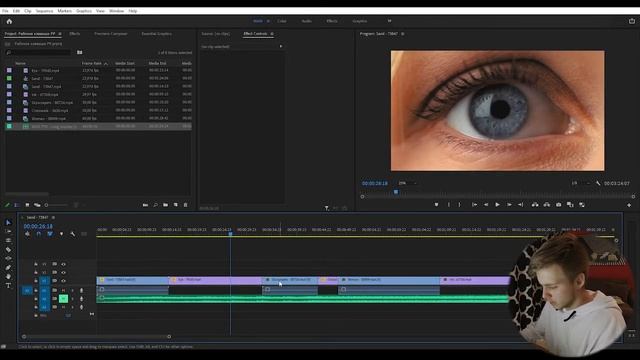640x360 pixels.
Task: Toggle V1 track output eye
Action: [63, 281]
